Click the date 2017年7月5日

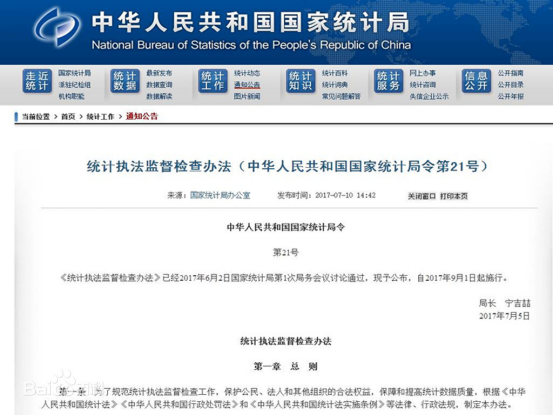click(504, 316)
